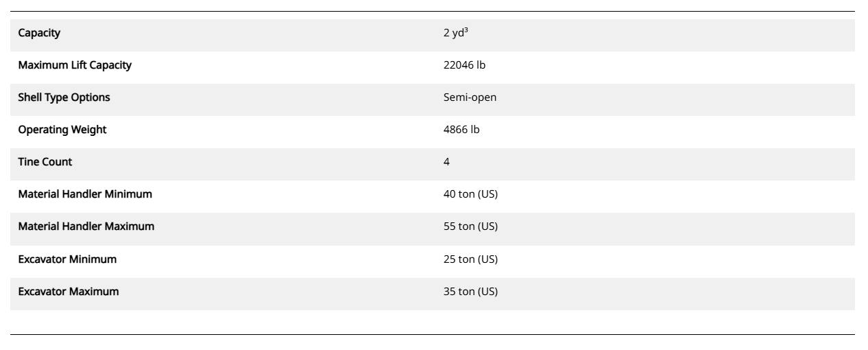Click the Excavator Maximum label
The height and width of the screenshot is (350, 868).
pyautogui.click(x=69, y=292)
